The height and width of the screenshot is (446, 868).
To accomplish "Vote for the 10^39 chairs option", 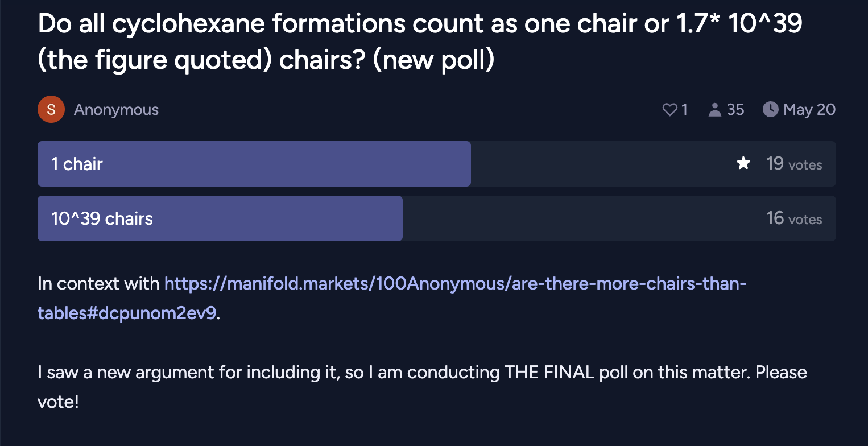I will (x=436, y=218).
